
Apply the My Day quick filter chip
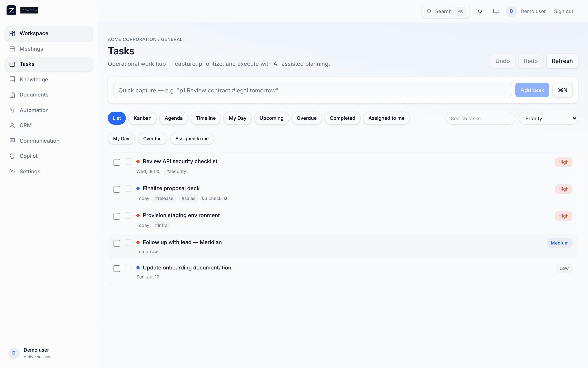(x=121, y=139)
